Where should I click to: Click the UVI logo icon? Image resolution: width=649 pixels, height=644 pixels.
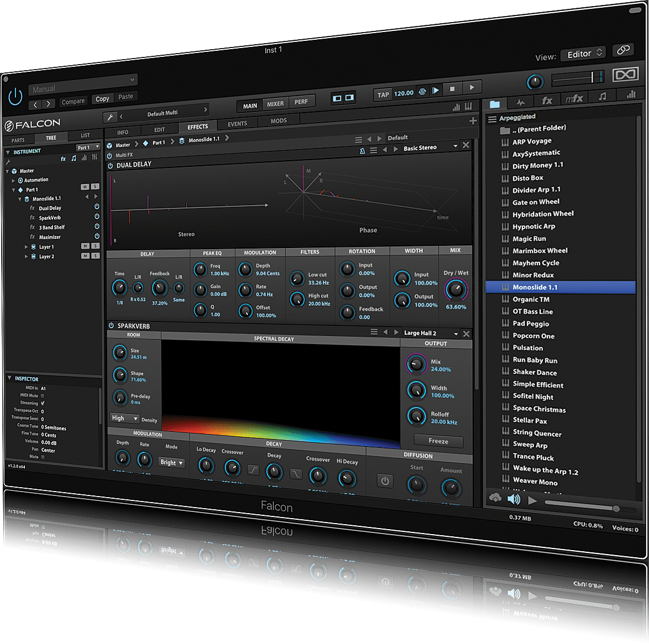(x=626, y=75)
